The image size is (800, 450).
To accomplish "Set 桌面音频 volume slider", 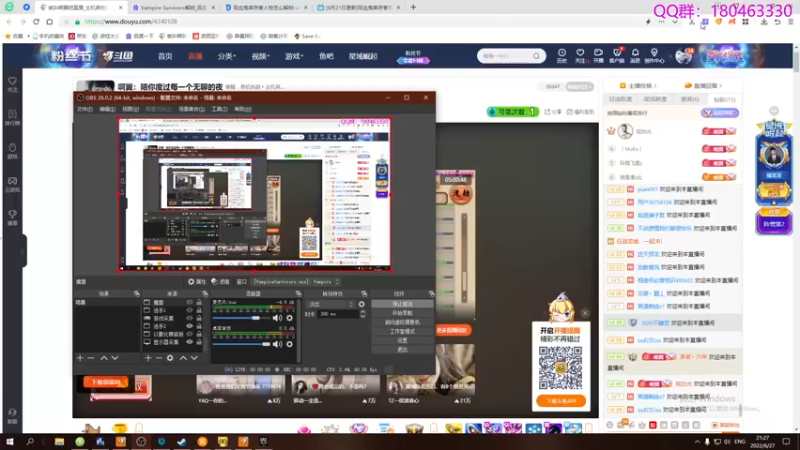I will [x=241, y=344].
